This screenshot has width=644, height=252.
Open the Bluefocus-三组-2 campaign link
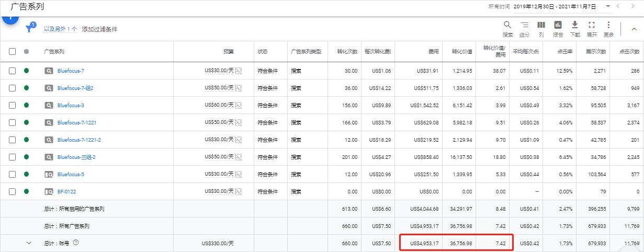click(76, 157)
